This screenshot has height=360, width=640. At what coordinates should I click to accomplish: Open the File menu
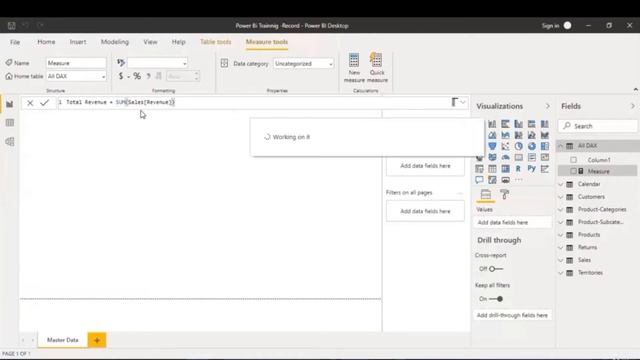pyautogui.click(x=15, y=42)
